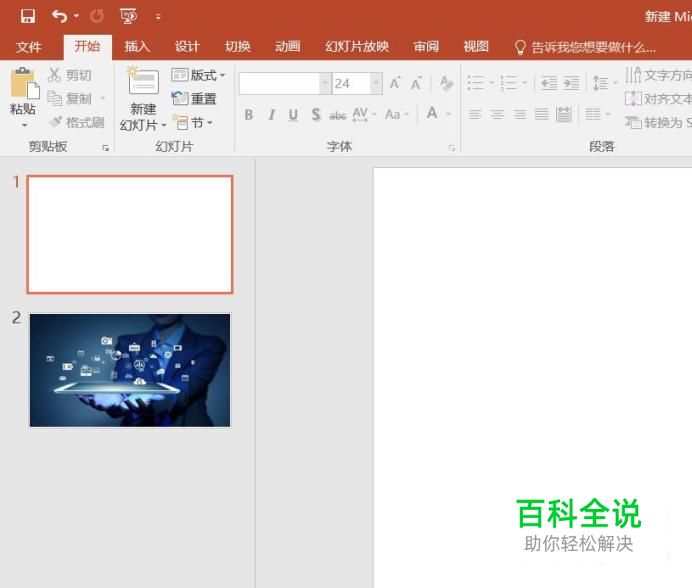
Task: Select slide 2 thumbnail with tablet image
Action: click(x=130, y=370)
